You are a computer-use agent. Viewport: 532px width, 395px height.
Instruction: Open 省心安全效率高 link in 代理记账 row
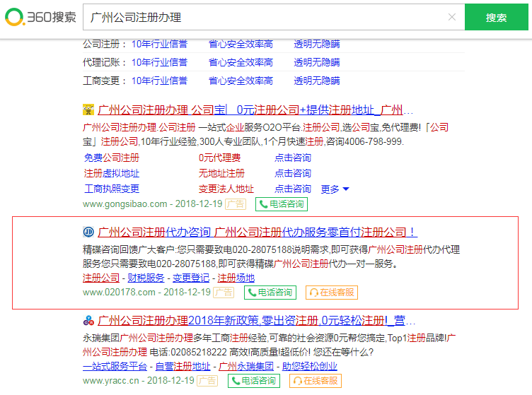pos(241,62)
